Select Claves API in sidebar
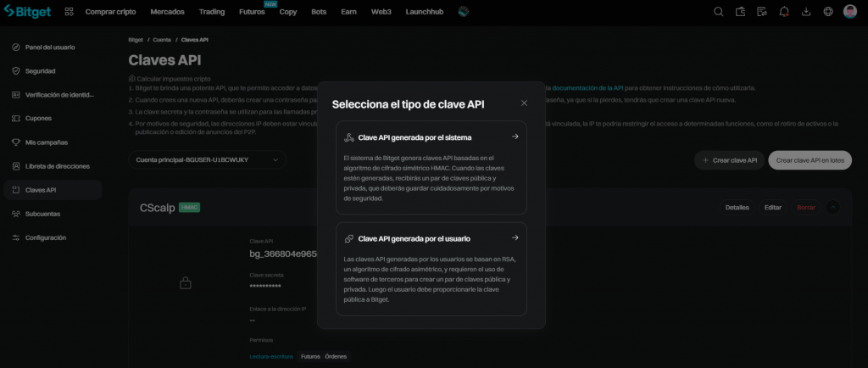This screenshot has height=368, width=868. point(53,190)
